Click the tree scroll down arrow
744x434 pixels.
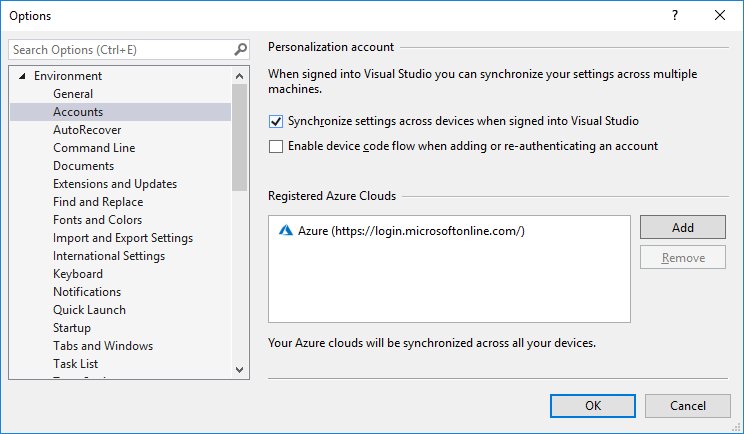pyautogui.click(x=240, y=369)
